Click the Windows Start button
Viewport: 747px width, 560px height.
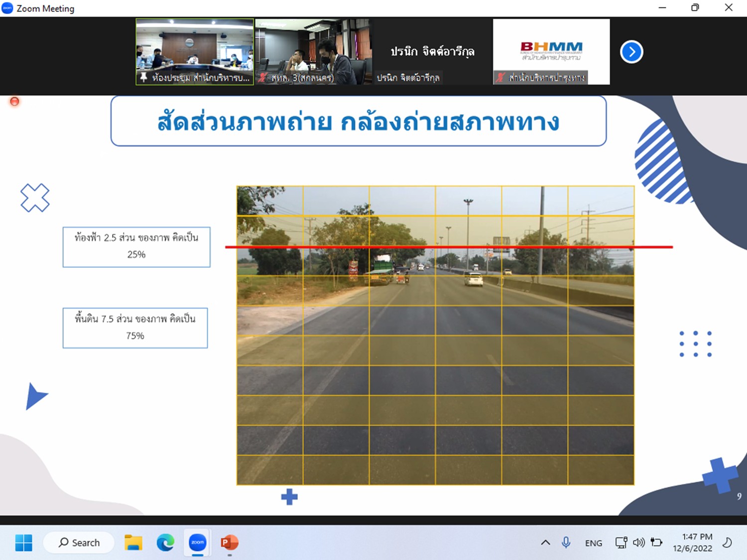pyautogui.click(x=23, y=543)
